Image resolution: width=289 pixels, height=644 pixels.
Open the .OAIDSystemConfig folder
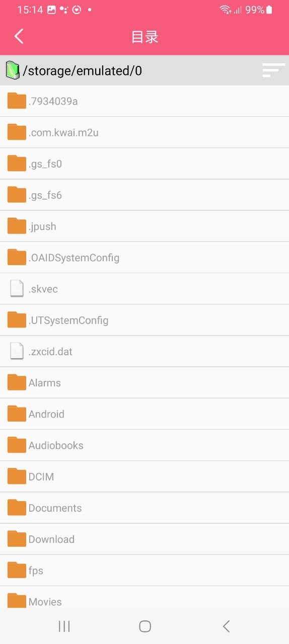(144, 257)
